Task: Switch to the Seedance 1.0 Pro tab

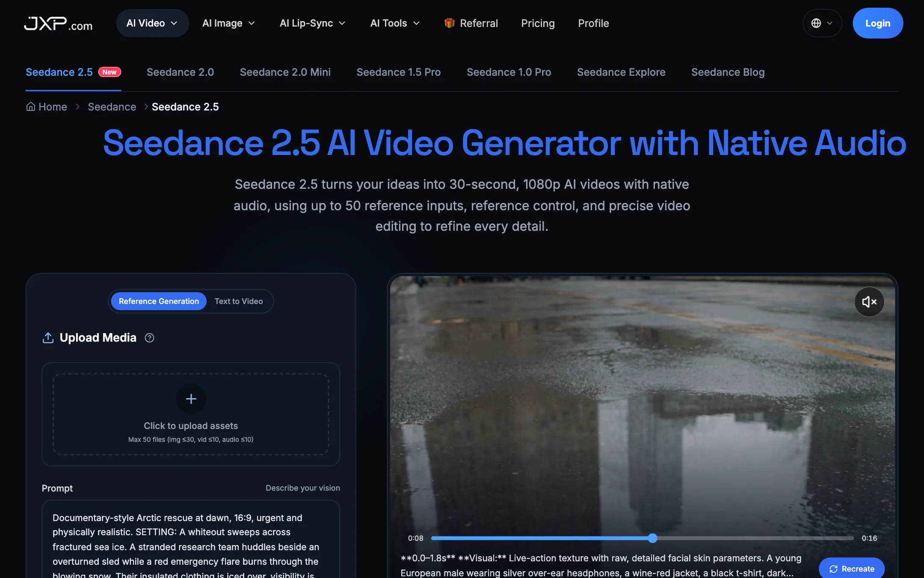Action: (509, 72)
